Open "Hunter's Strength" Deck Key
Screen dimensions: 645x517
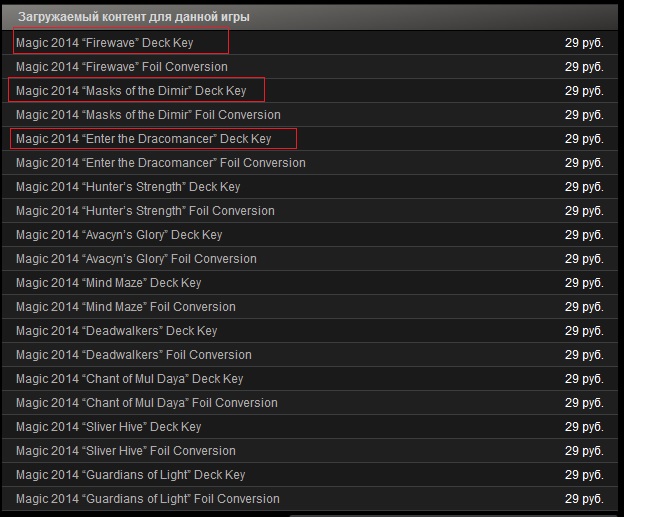[128, 187]
